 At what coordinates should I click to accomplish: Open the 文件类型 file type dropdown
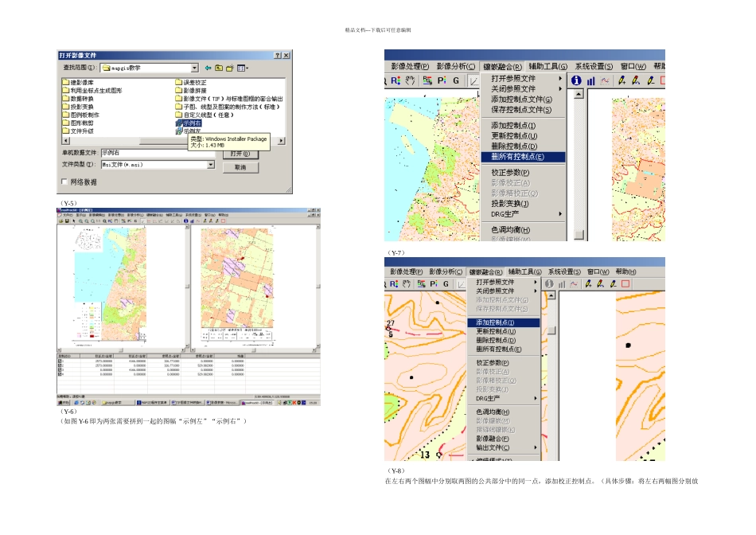tap(210, 164)
